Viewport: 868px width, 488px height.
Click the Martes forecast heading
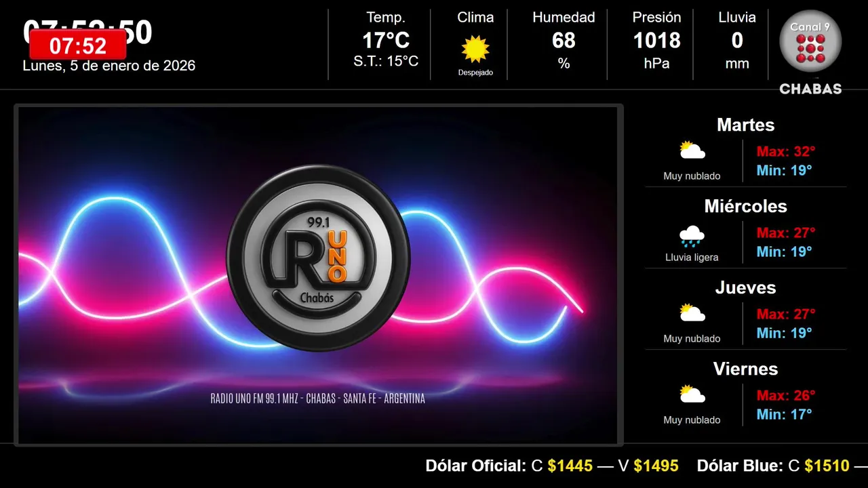coord(745,125)
